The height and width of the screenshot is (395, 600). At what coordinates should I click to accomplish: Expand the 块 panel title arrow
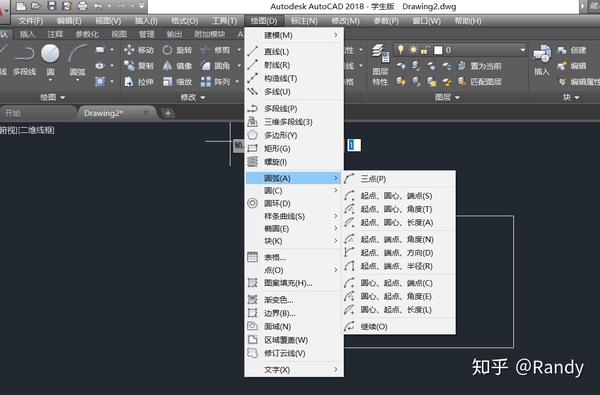tap(577, 98)
